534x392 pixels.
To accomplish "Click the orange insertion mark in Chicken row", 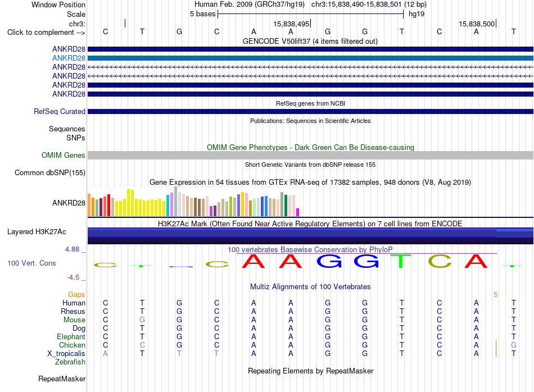I will click(496, 344).
